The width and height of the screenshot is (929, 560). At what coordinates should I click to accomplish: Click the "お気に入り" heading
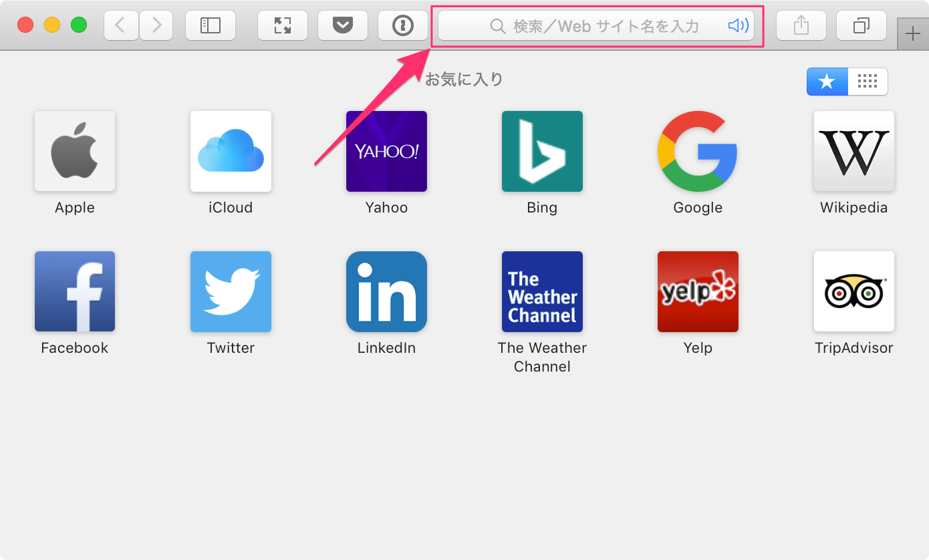(x=464, y=80)
